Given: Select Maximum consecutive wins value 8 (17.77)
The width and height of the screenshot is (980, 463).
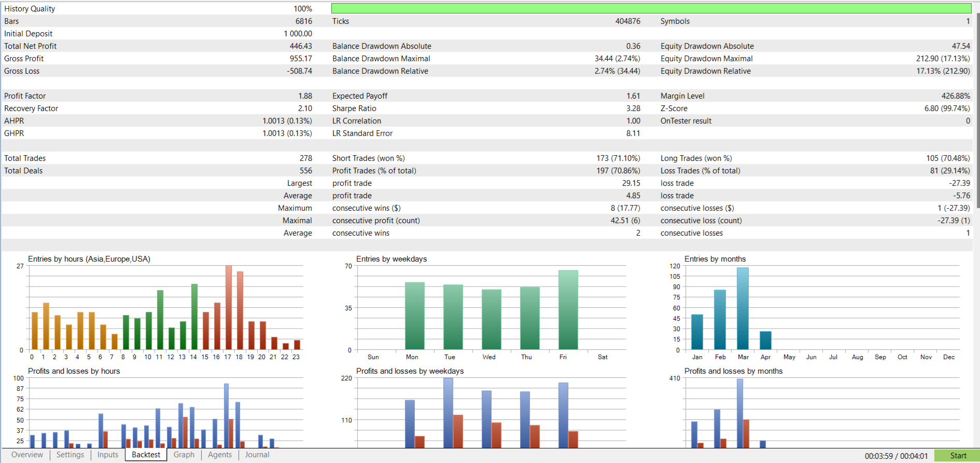Looking at the screenshot, I should (625, 208).
